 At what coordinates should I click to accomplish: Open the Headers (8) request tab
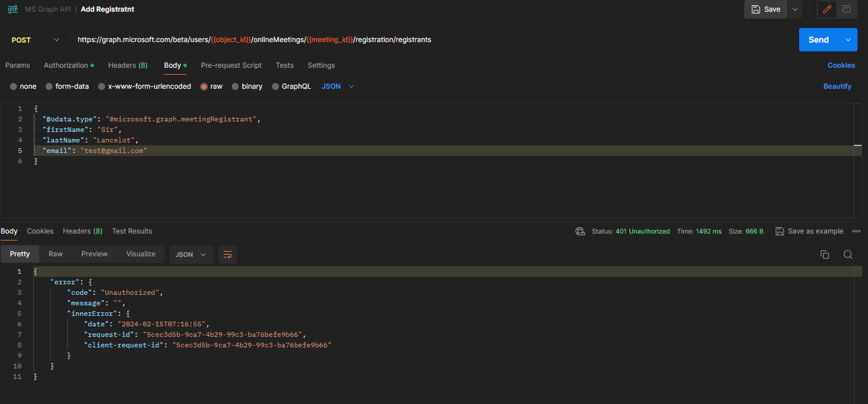click(127, 65)
